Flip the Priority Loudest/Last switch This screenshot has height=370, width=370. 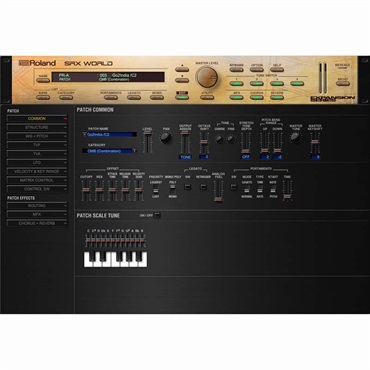tap(156, 190)
